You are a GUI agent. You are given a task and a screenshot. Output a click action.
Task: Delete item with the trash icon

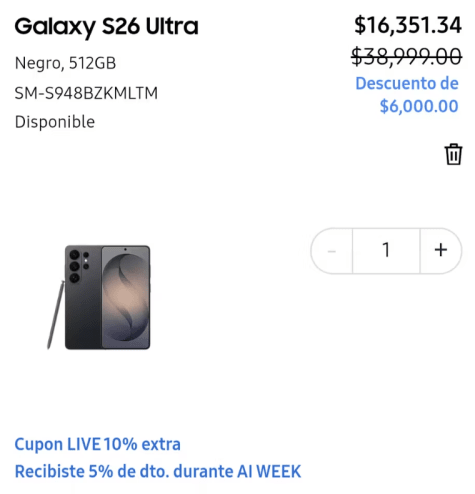click(453, 154)
